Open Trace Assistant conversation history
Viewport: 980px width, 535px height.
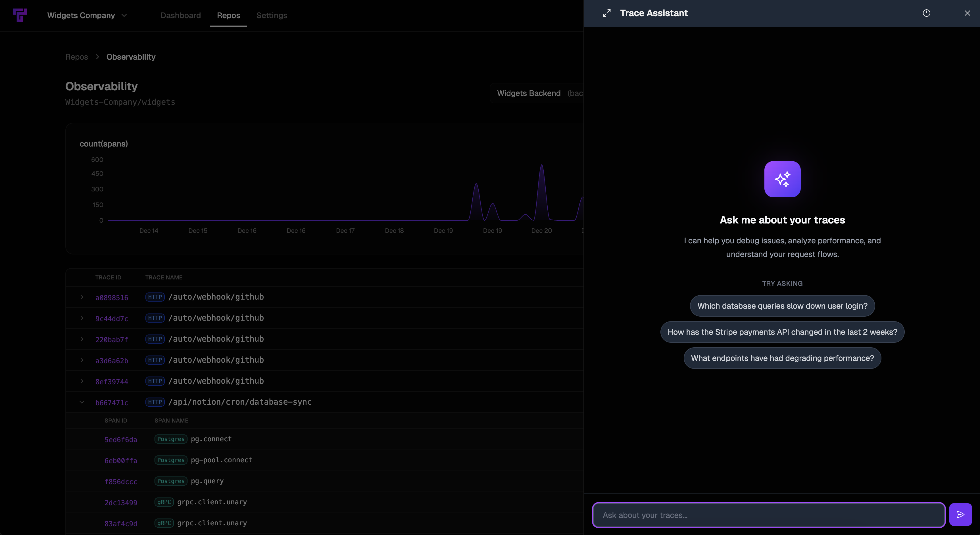(926, 12)
